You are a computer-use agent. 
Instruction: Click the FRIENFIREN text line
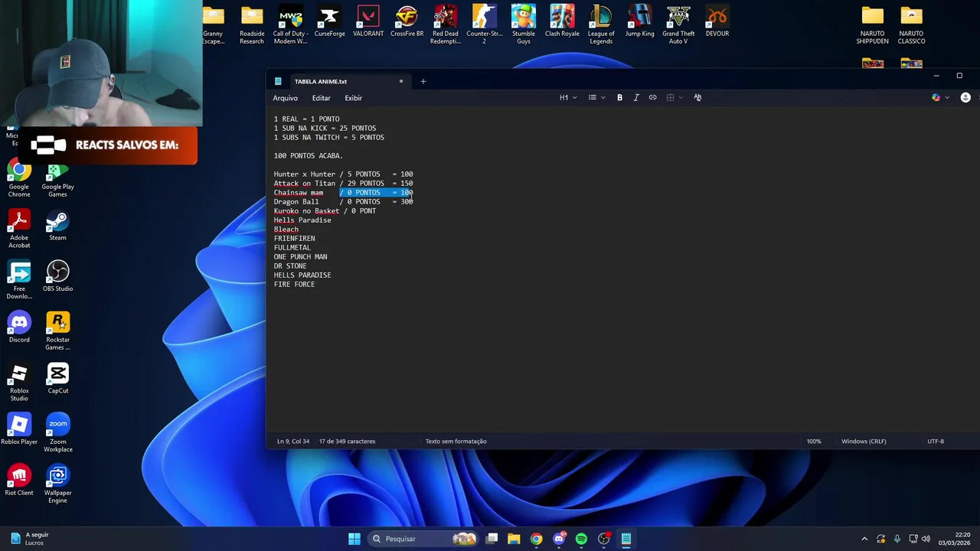point(294,239)
